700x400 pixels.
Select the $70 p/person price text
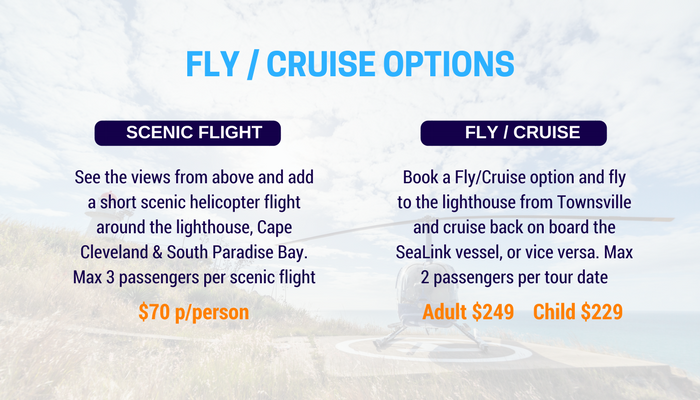[x=193, y=312]
